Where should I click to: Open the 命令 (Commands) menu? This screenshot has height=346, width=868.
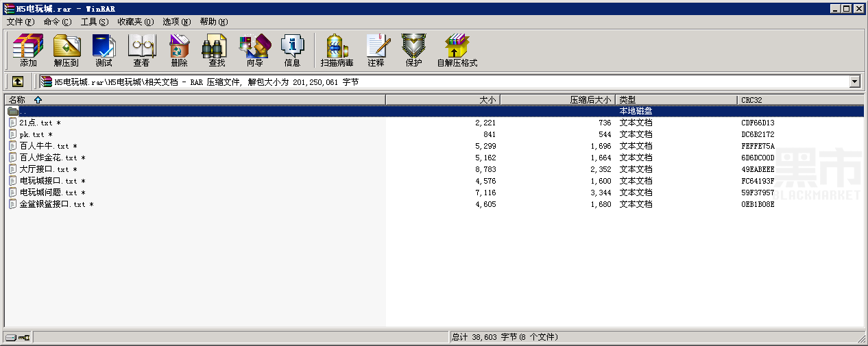(x=58, y=22)
